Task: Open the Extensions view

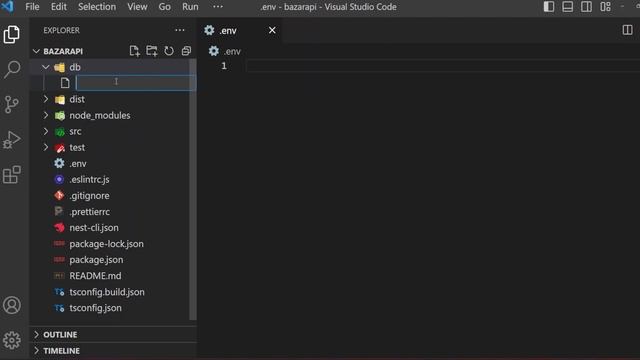Action: point(12,175)
